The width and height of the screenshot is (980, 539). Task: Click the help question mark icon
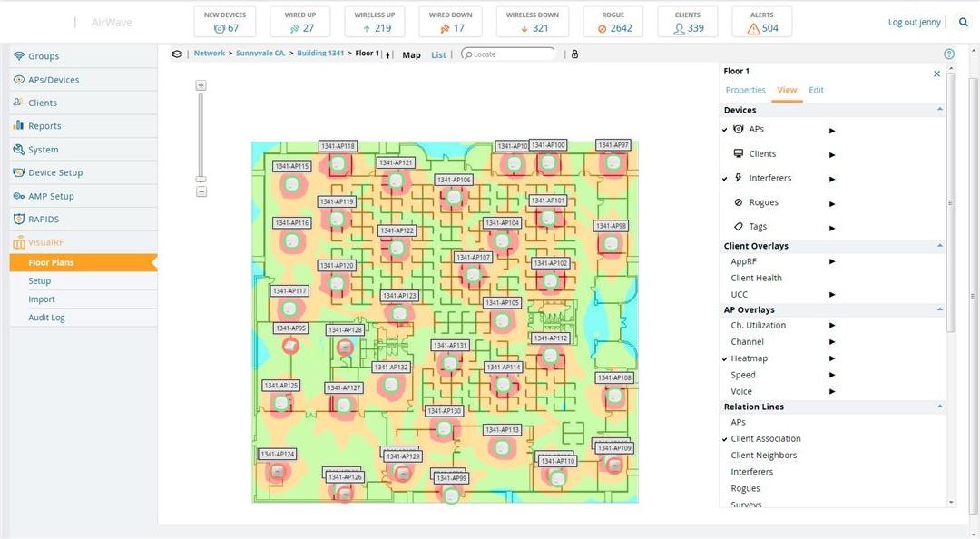pyautogui.click(x=949, y=54)
